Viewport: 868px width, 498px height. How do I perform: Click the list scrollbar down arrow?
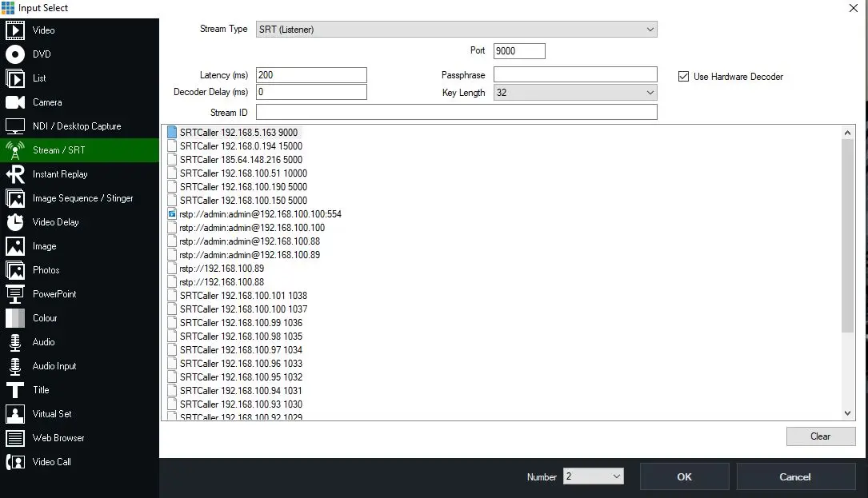(x=847, y=412)
